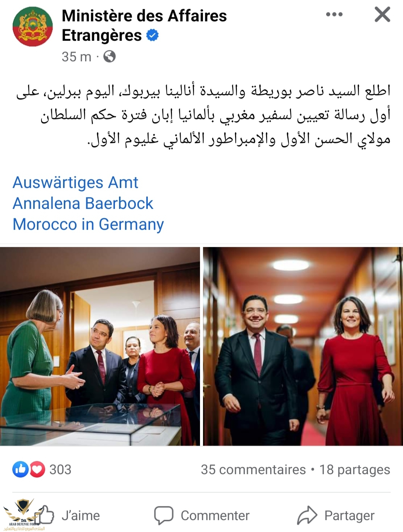This screenshot has height=532, width=403.
Task: Tap the arrow Partager icon
Action: click(x=307, y=516)
